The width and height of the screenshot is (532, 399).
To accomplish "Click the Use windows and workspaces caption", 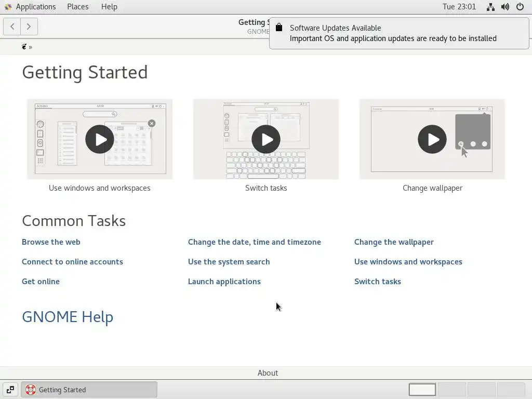I will click(99, 188).
